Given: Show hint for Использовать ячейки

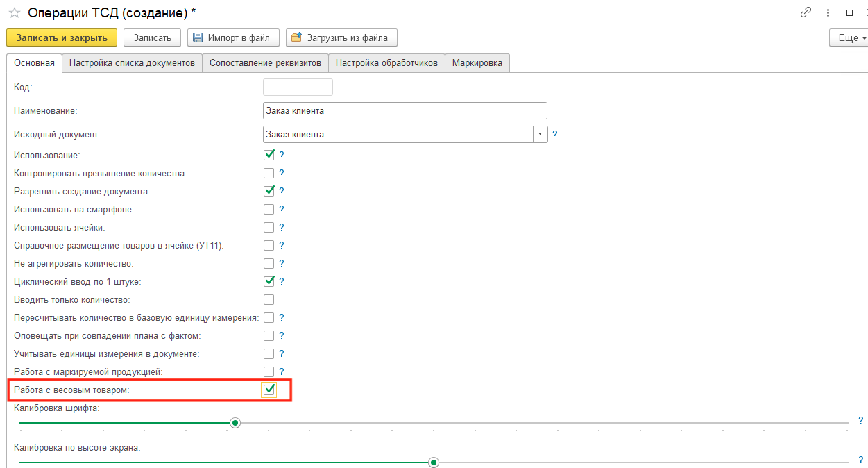Looking at the screenshot, I should pos(282,227).
